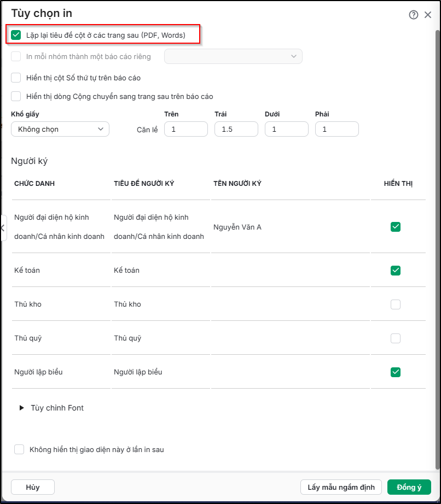Check the Thủ quỹ display checkbox
441x504 pixels.
click(x=396, y=338)
